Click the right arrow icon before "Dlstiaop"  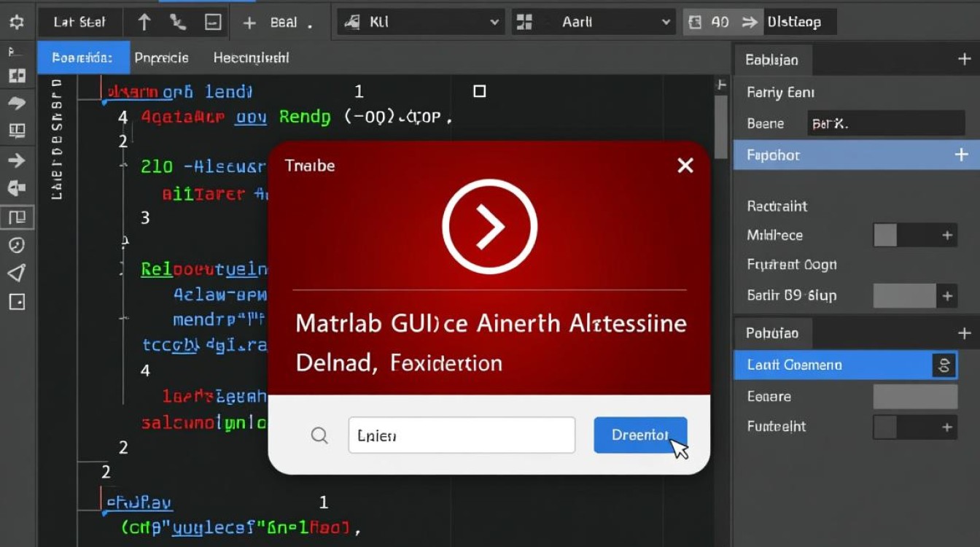click(749, 22)
